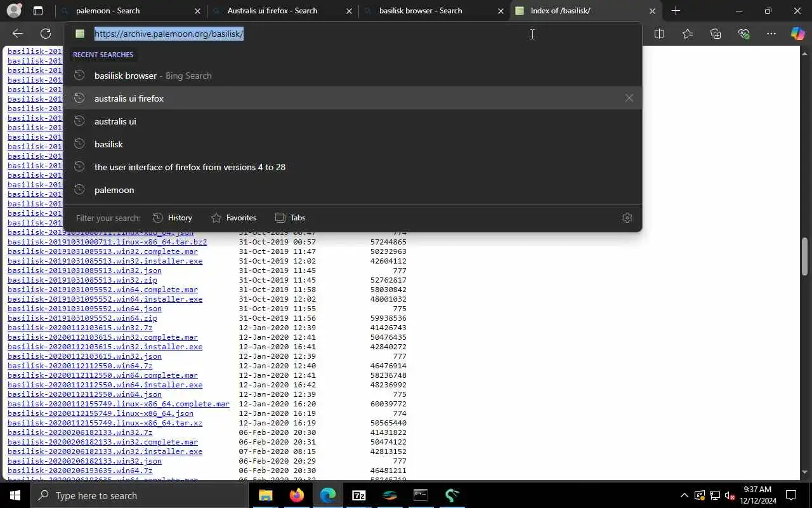The image size is (812, 508).
Task: Click the scrollbar down arrow
Action: coord(805,472)
